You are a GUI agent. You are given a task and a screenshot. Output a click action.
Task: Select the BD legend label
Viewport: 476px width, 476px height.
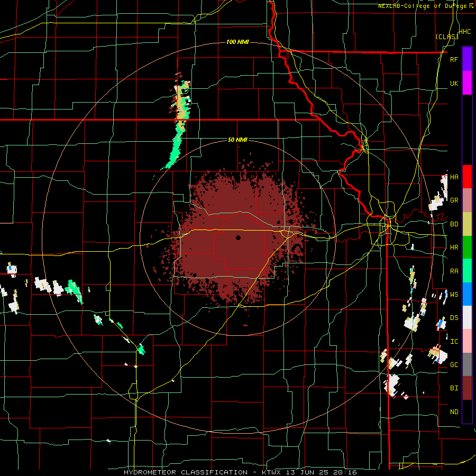point(454,224)
